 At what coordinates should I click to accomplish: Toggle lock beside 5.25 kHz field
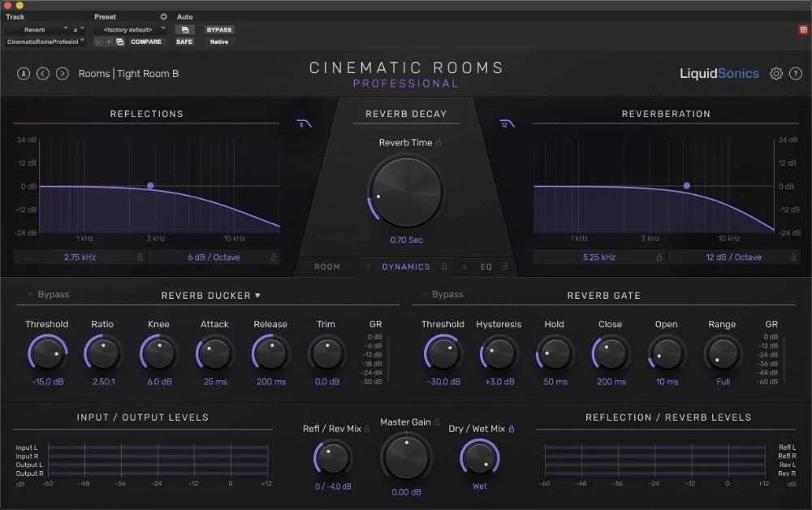659,257
